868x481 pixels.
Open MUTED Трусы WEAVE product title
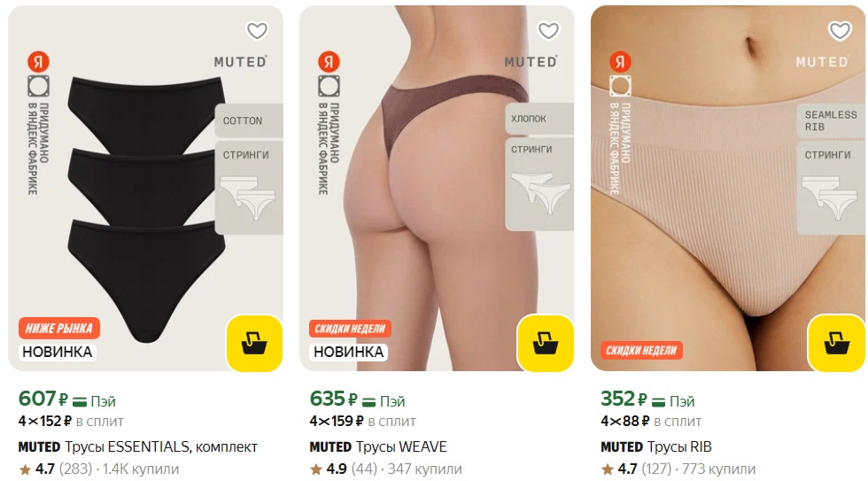pos(378,446)
